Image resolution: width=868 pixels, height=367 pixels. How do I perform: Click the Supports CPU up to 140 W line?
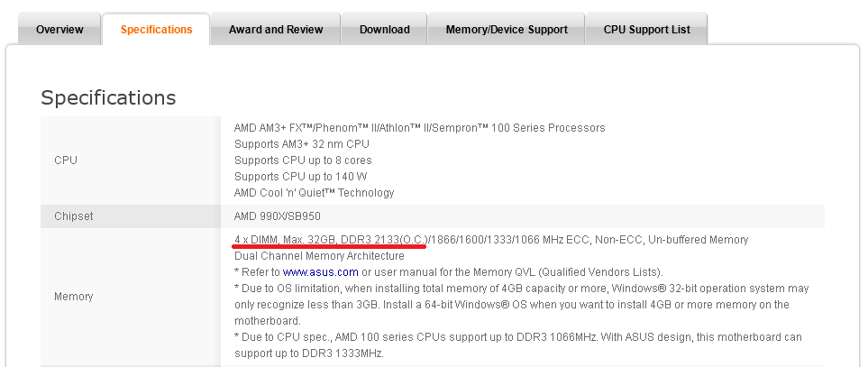coord(301,177)
